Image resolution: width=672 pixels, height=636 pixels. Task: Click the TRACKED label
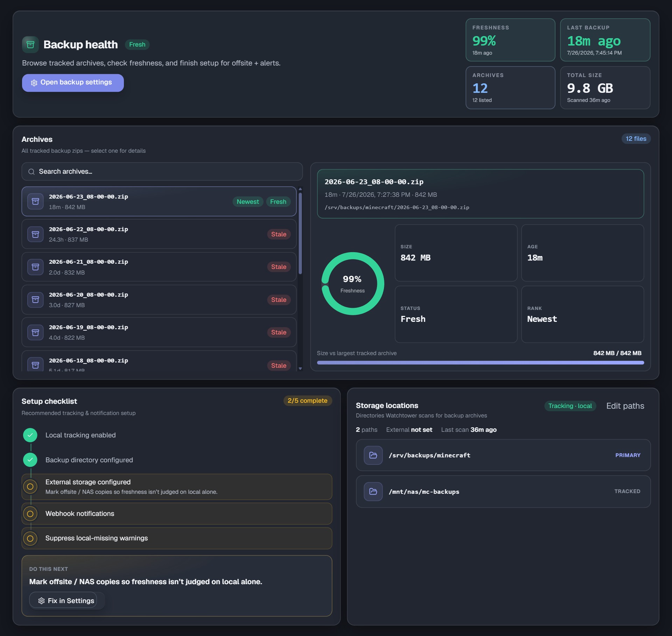627,491
